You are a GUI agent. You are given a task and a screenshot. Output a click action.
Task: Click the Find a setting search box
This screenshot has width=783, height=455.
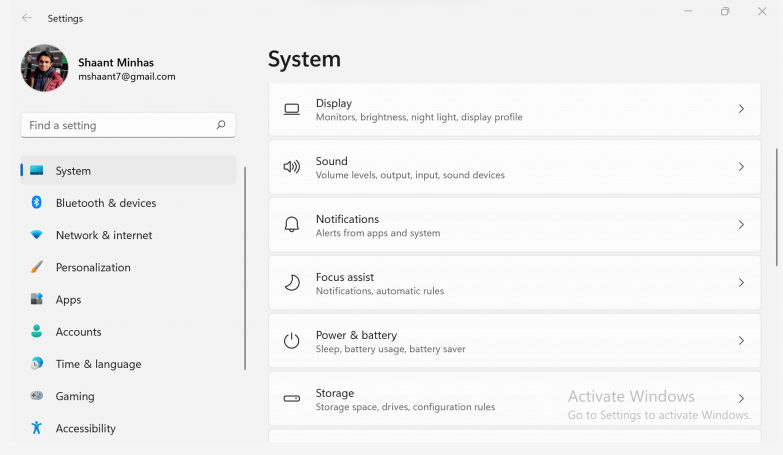click(128, 125)
